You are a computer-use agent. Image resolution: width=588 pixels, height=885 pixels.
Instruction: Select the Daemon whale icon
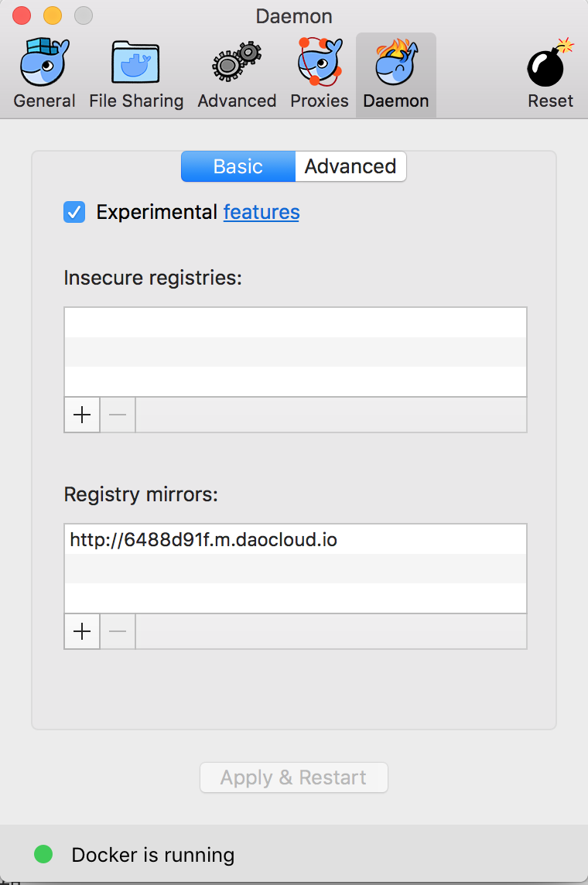coord(396,63)
